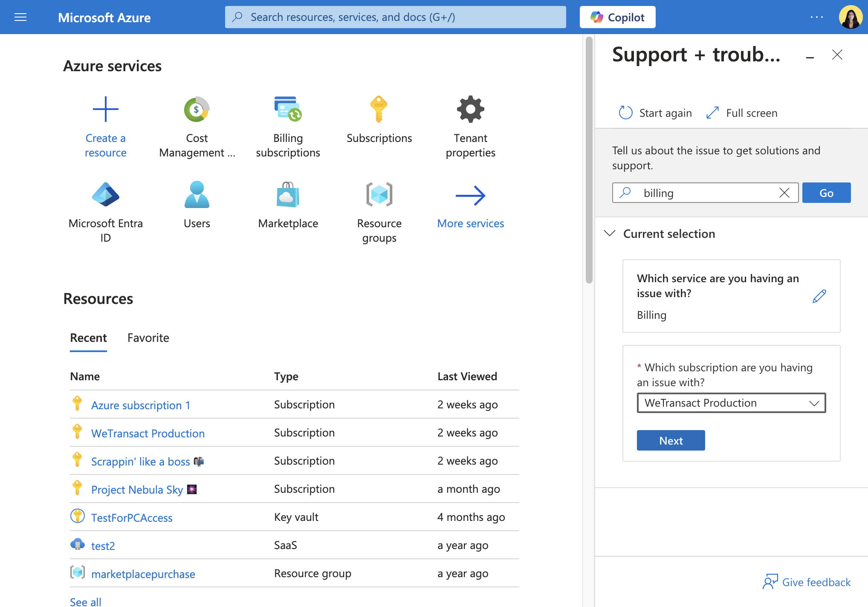Close the Support + troubleshooting panel
The height and width of the screenshot is (607, 868).
click(837, 55)
